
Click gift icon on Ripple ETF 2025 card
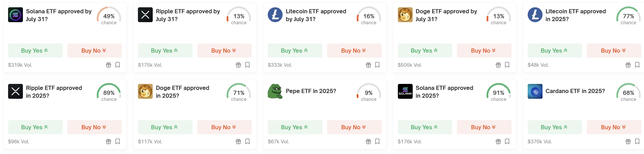[109, 141]
